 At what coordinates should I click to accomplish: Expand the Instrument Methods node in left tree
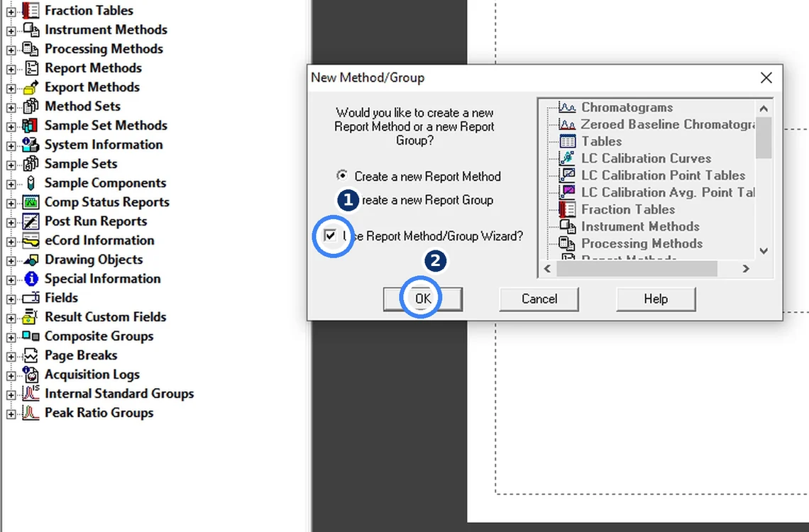(x=11, y=31)
